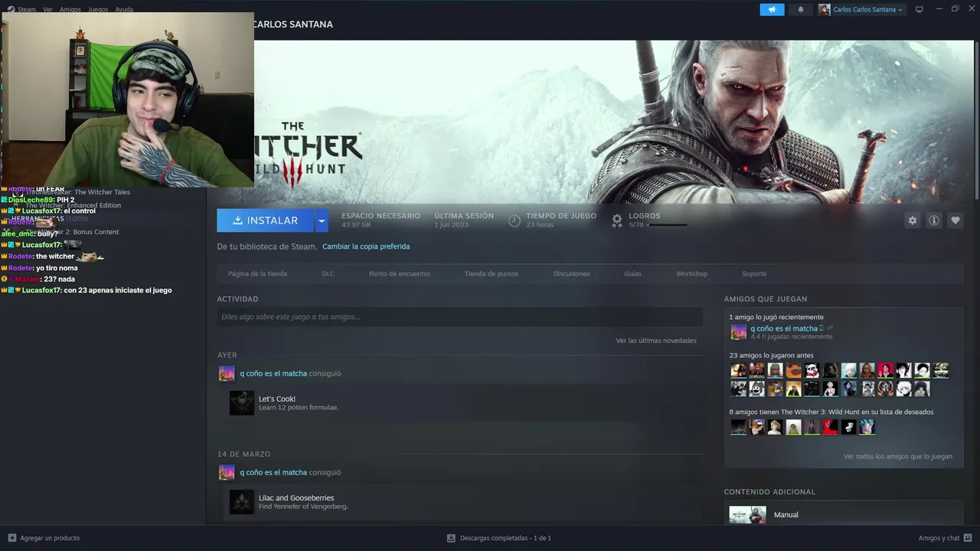
Task: Open the Discusiones tab
Action: (x=571, y=273)
